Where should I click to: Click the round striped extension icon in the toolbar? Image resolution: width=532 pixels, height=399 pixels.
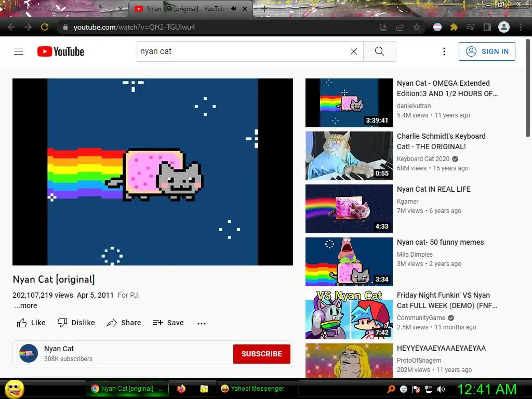coord(437,27)
